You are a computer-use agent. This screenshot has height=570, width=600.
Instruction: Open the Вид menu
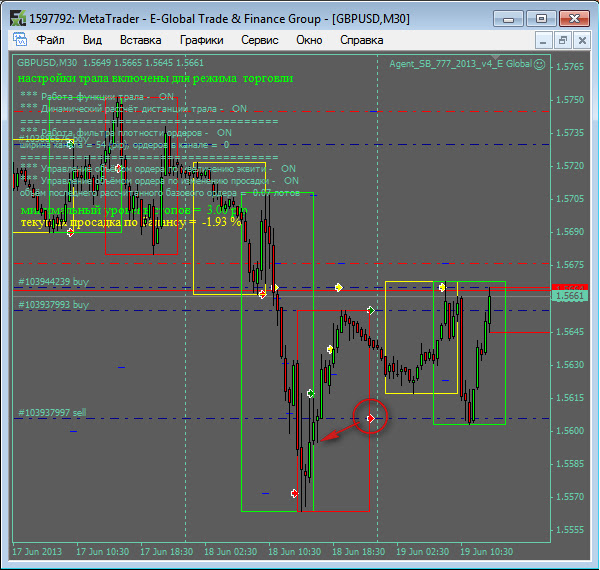[x=92, y=40]
